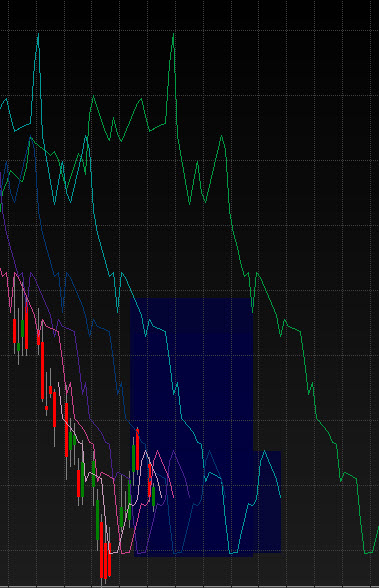Click the tiny red candle below the long red one
Screen dimensions: 379x588
(46, 408)
